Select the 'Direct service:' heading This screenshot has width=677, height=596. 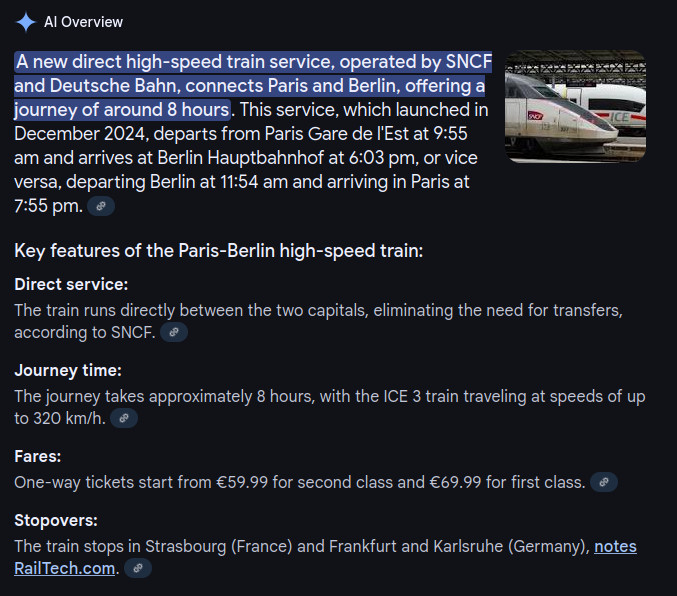pyautogui.click(x=71, y=285)
